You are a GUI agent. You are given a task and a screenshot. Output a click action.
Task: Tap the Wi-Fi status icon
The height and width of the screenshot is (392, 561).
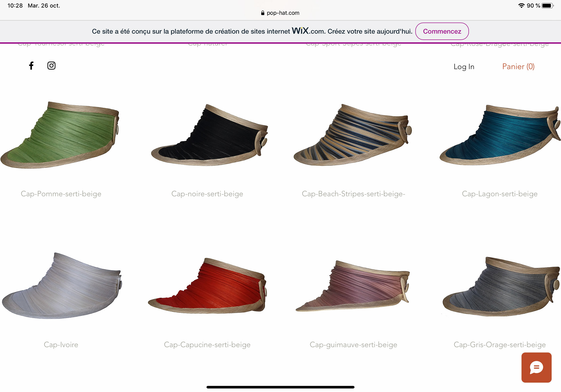click(521, 6)
